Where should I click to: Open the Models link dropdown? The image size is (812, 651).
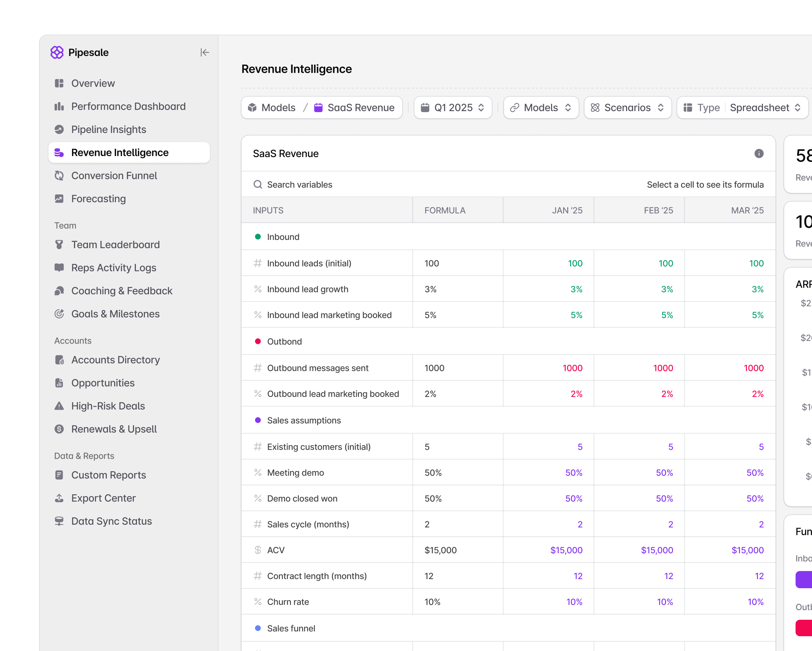[541, 108]
